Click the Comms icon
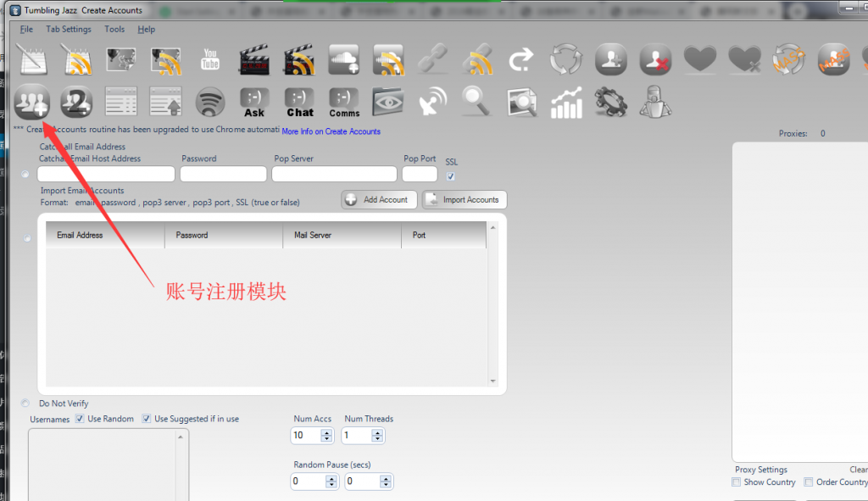 [344, 102]
